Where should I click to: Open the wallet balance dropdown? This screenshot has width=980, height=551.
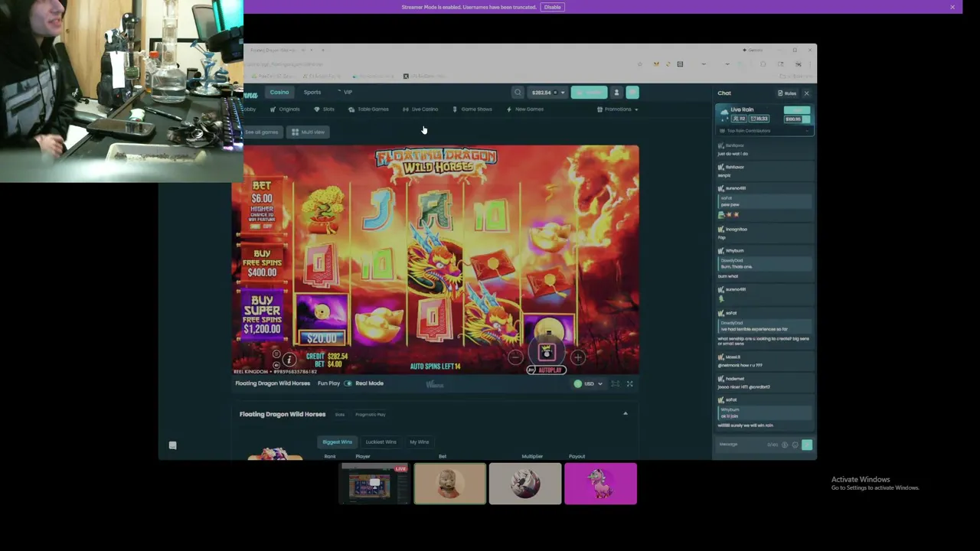point(548,93)
